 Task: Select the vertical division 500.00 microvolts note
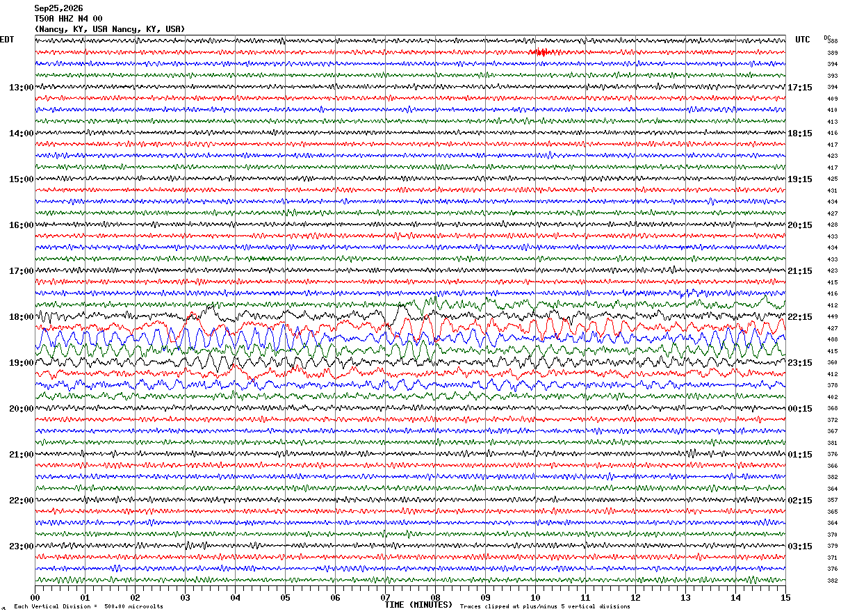point(88,606)
